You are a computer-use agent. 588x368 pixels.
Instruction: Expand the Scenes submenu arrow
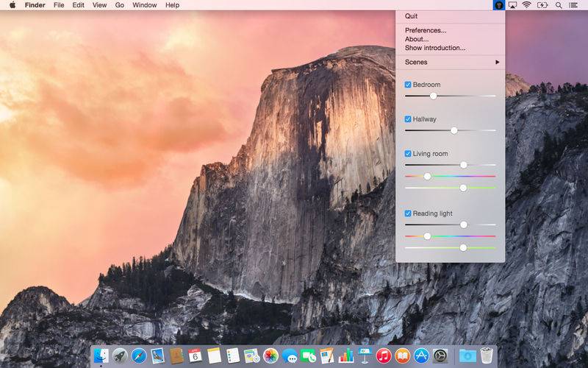coord(498,62)
